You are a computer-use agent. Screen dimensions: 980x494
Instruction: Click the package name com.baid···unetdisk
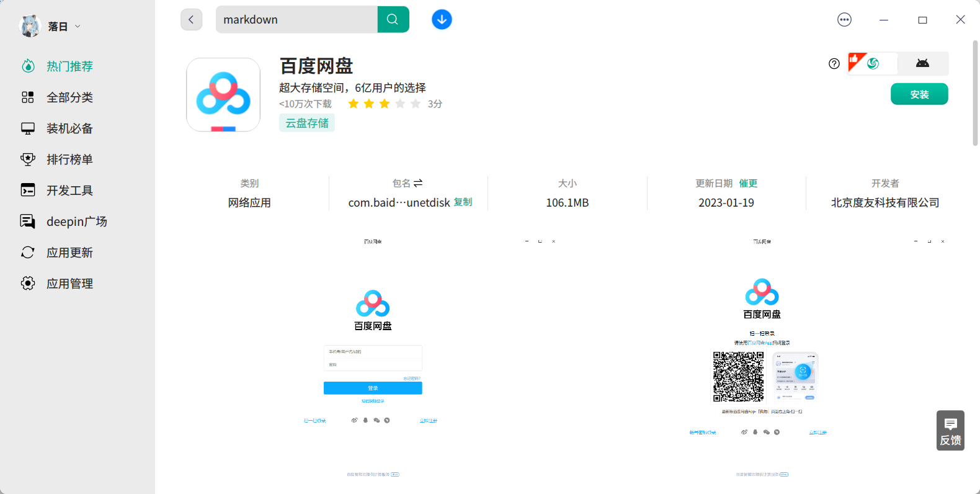399,203
